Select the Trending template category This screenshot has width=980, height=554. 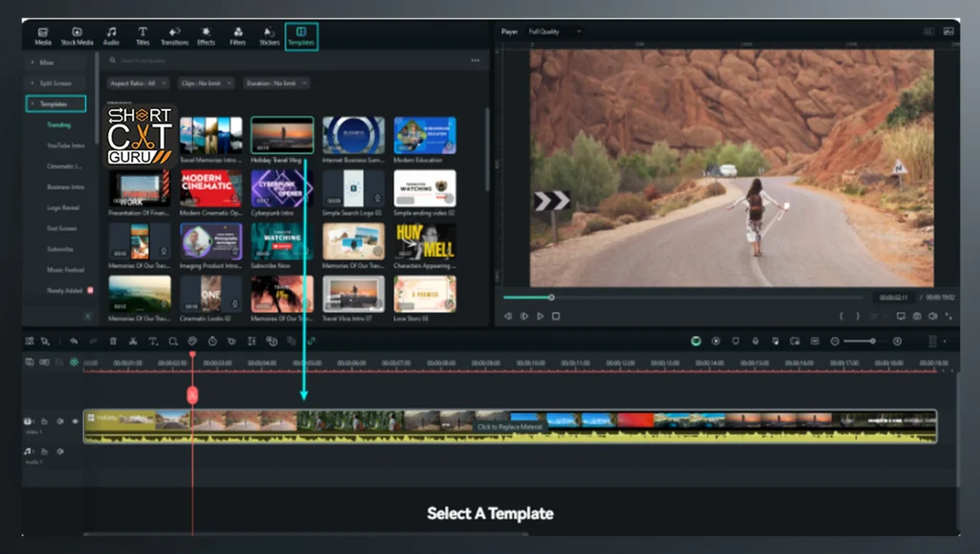[x=58, y=125]
